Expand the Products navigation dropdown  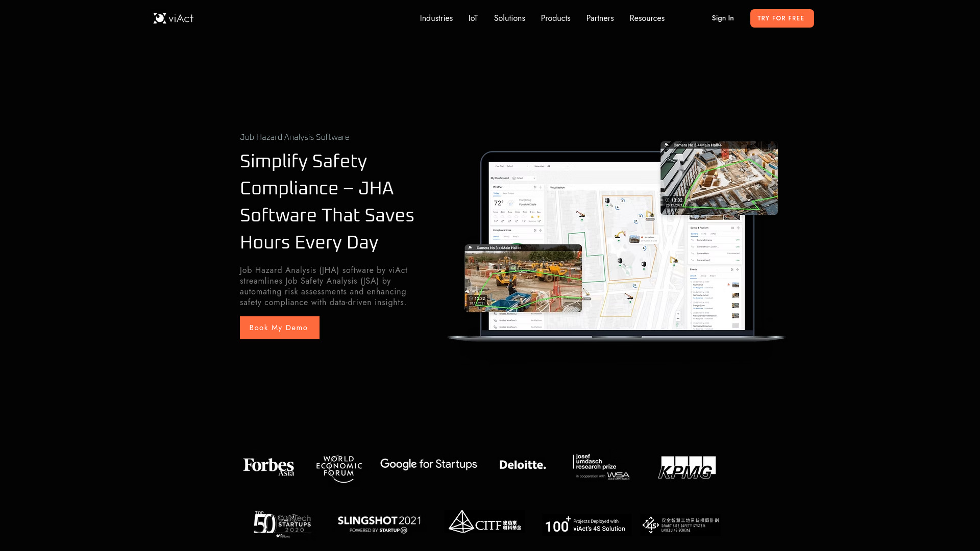[555, 18]
